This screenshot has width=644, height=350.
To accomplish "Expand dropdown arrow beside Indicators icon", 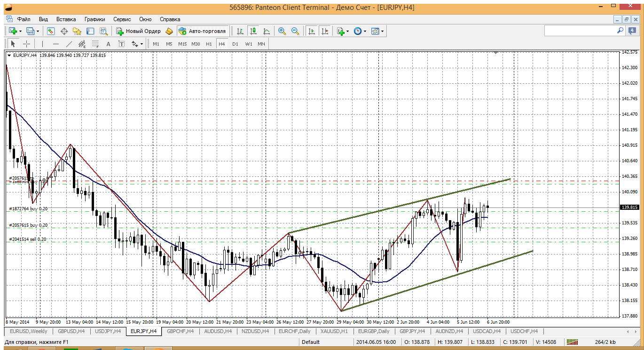I will (x=348, y=31).
